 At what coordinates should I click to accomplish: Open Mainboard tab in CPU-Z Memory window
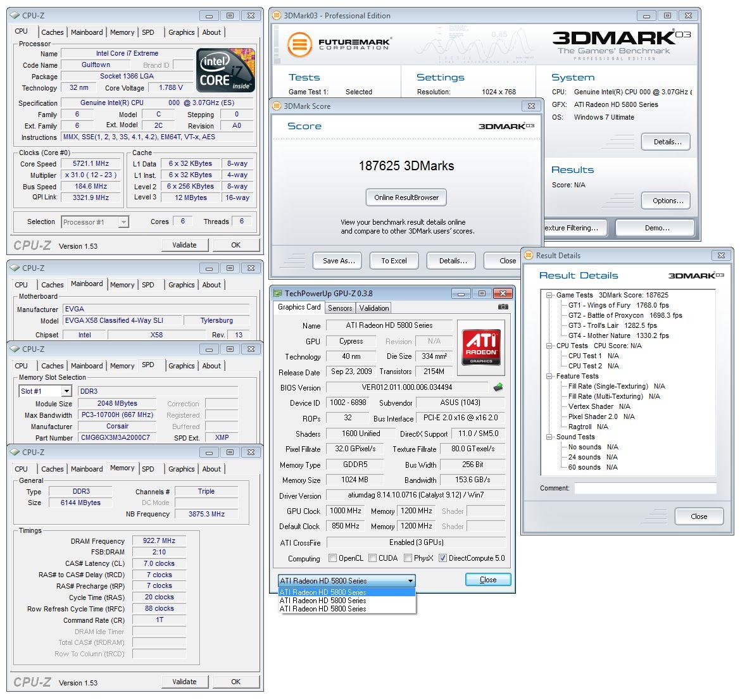click(87, 469)
